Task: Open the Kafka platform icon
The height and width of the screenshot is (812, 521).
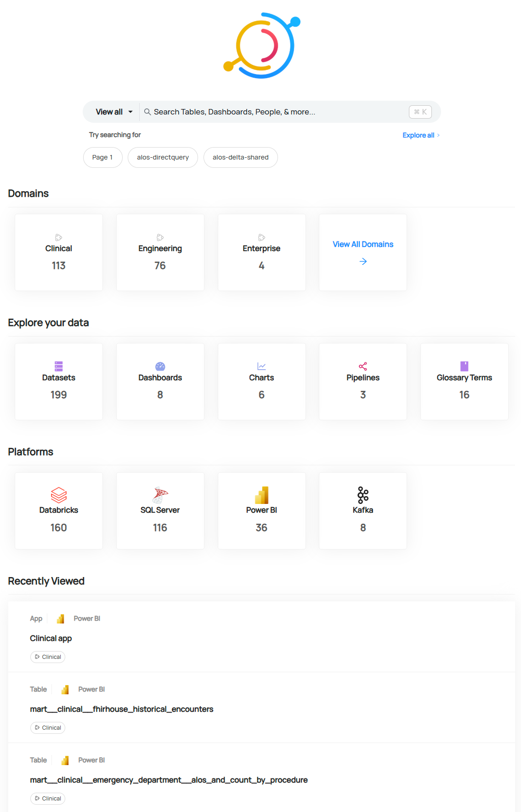Action: click(x=363, y=495)
